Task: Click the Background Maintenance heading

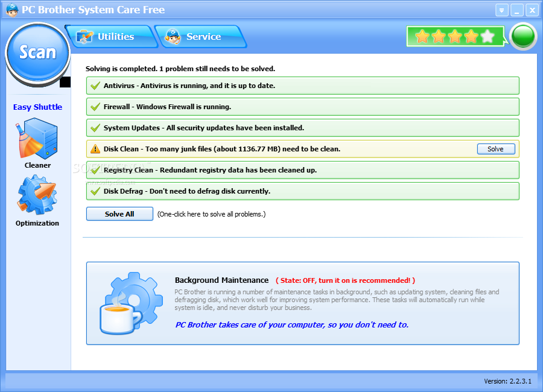Action: tap(221, 280)
